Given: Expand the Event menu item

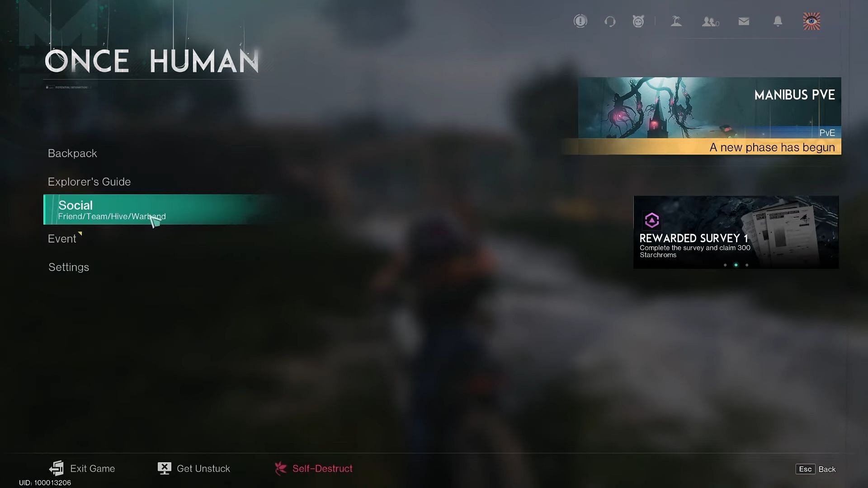Looking at the screenshot, I should (x=62, y=238).
